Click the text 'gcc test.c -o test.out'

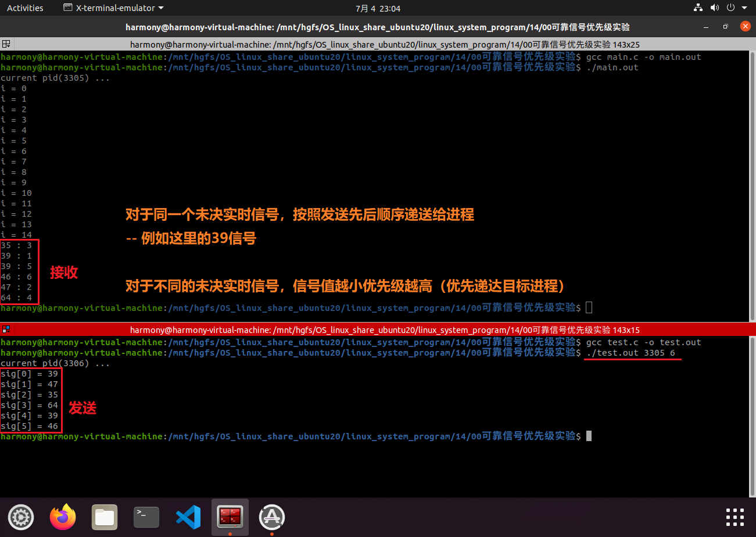[x=644, y=342]
